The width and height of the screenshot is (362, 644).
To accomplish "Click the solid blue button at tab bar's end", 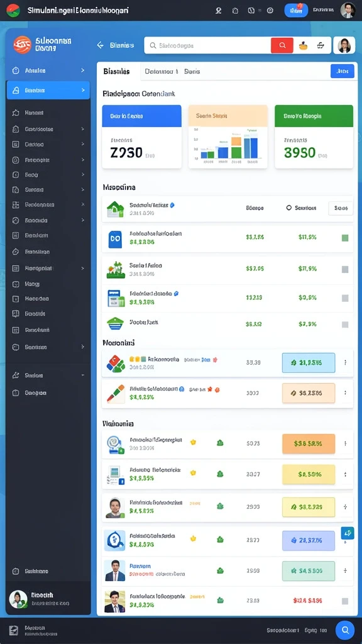I will pos(343,71).
